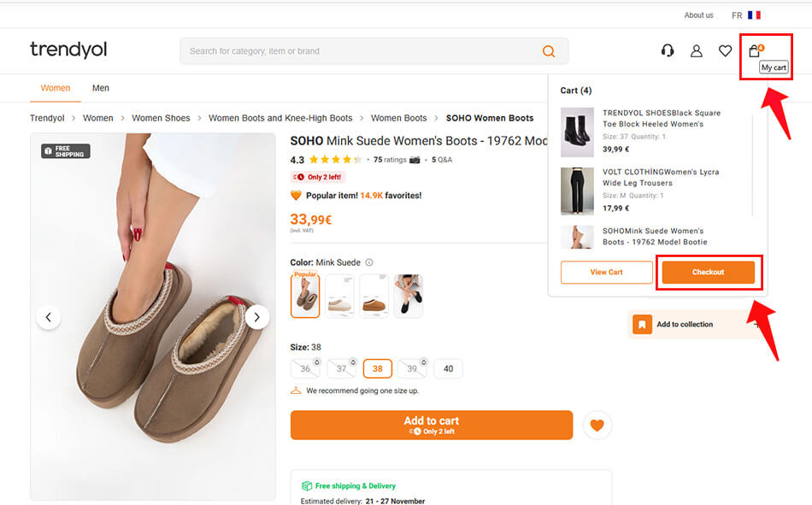Favorite this product with heart button

(x=597, y=425)
